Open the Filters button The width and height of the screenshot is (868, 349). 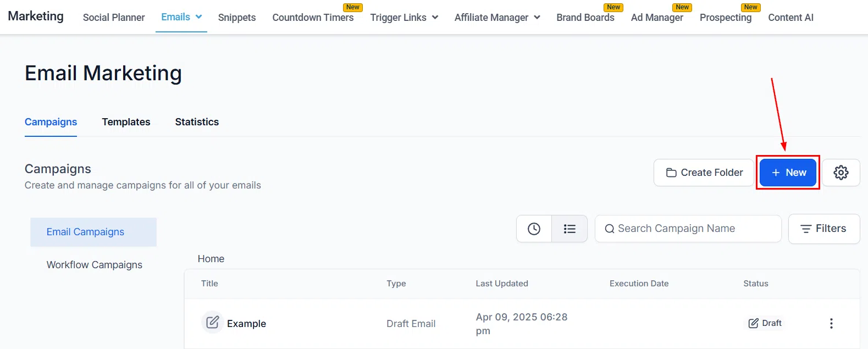click(824, 229)
